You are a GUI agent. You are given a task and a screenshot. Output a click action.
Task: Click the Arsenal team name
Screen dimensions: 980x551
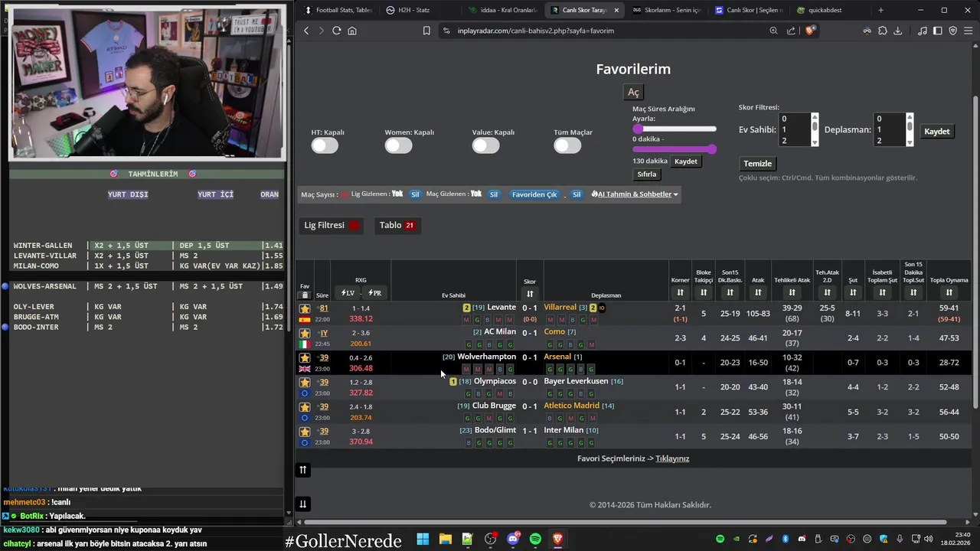point(557,357)
